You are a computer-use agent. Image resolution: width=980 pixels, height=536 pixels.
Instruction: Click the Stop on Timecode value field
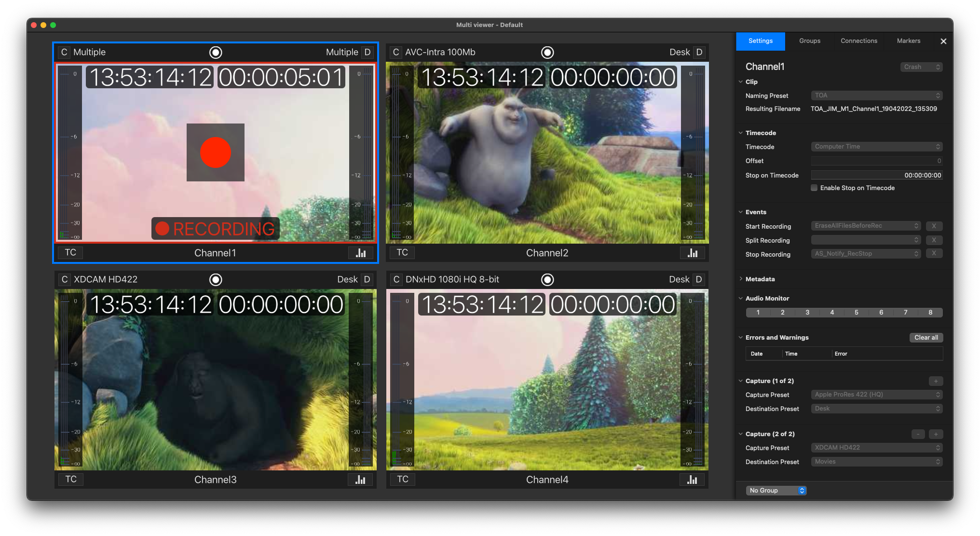(877, 175)
